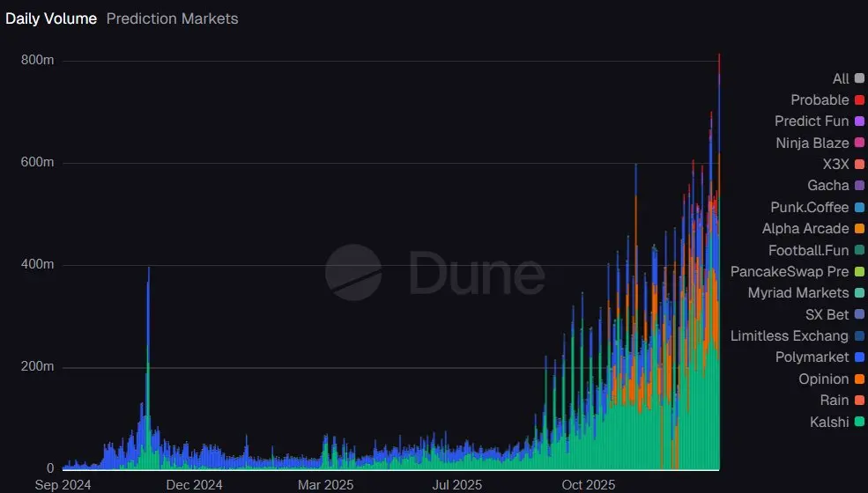Click the Alpha Arcade orange legend swatch
Screen dimensions: 868x493
point(859,229)
